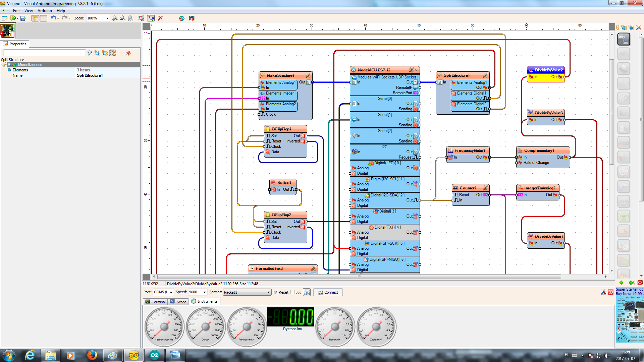The width and height of the screenshot is (644, 362).
Task: Open Internet Explorer from the taskbar
Action: (30, 355)
